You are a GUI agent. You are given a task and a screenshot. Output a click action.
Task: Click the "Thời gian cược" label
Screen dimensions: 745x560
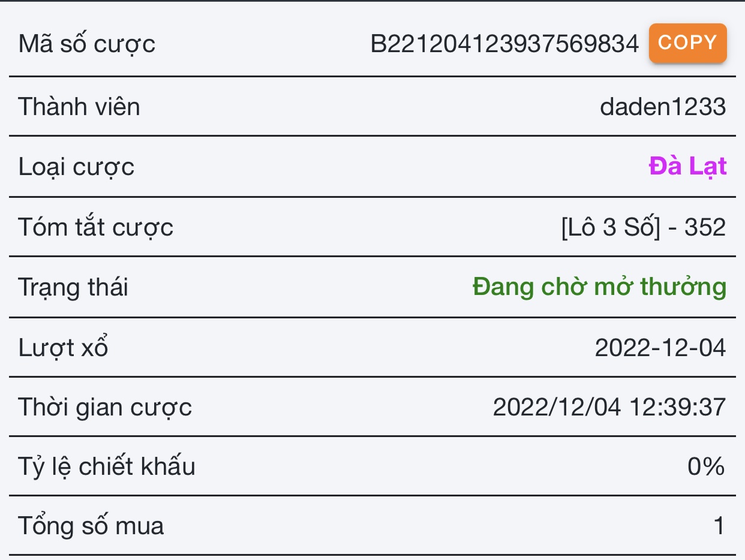coord(105,407)
